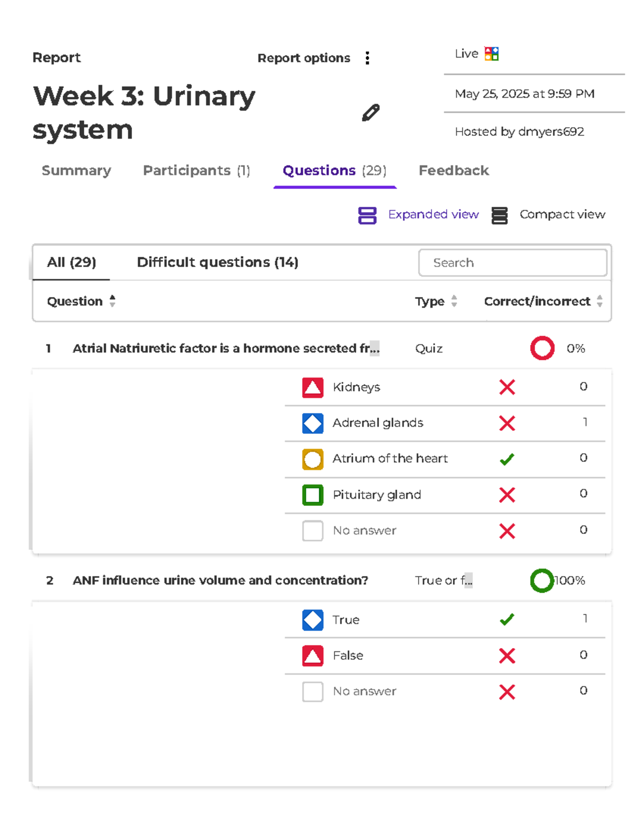Open the Feedback tab

coord(453,171)
